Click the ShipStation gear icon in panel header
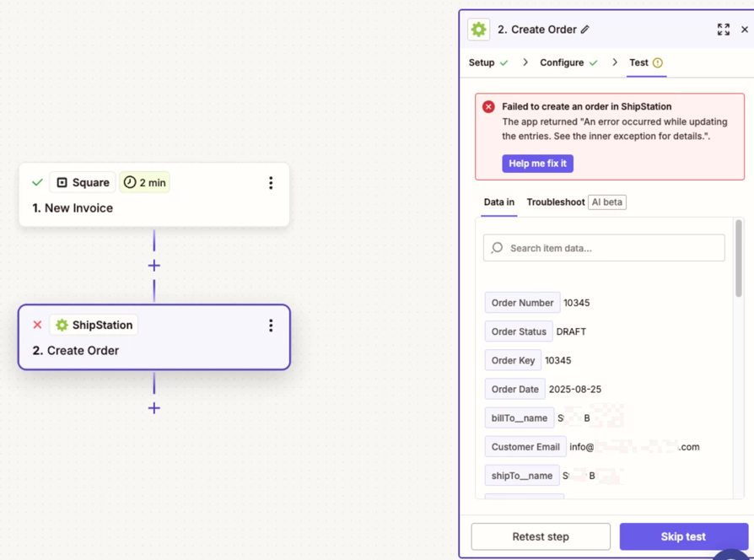 click(x=479, y=30)
